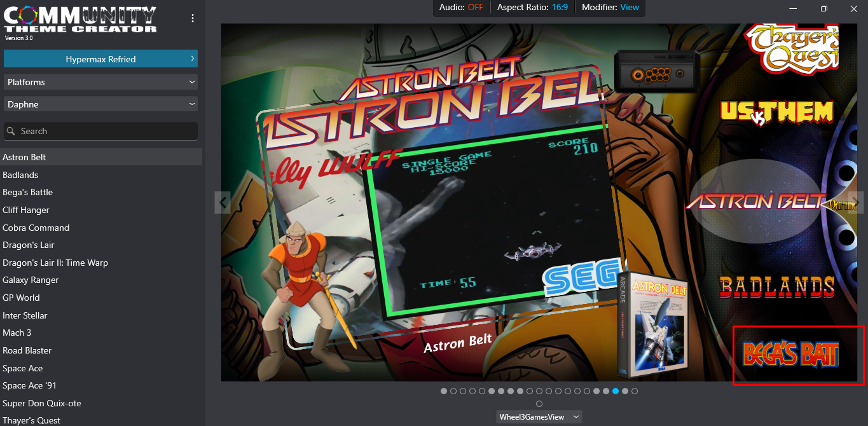868x426 pixels.
Task: Select the lone page dot on second row
Action: coord(539,404)
